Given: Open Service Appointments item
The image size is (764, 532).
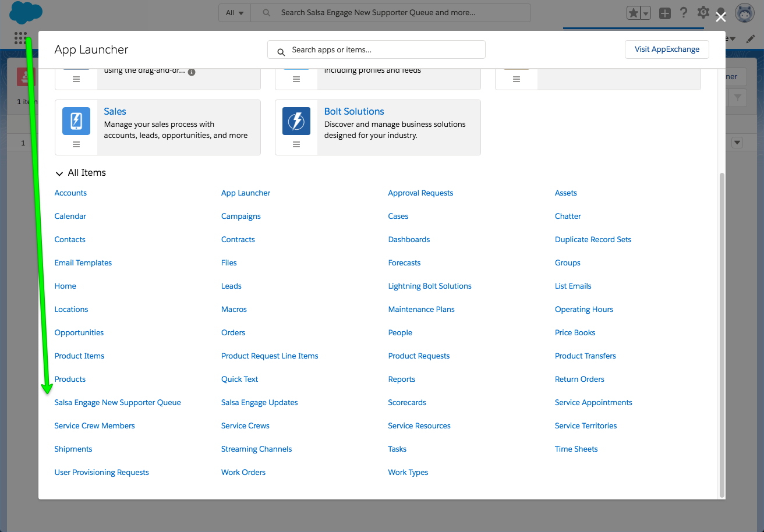Looking at the screenshot, I should tap(593, 402).
